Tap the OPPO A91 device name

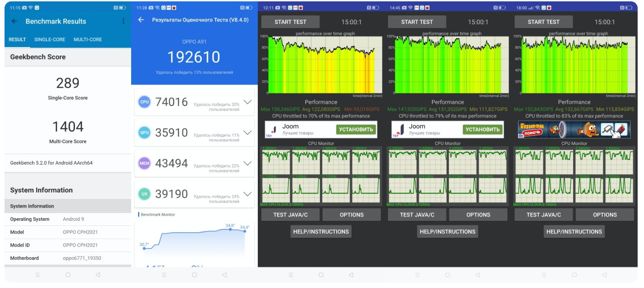[x=194, y=42]
